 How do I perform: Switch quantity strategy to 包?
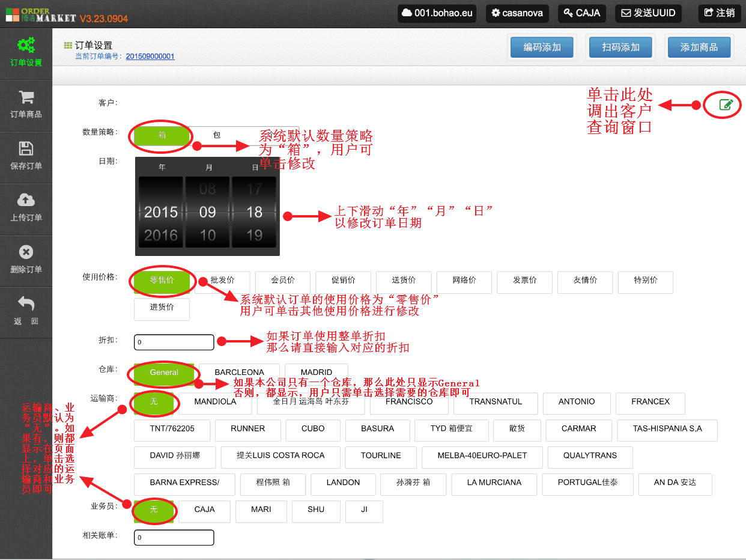coord(217,135)
